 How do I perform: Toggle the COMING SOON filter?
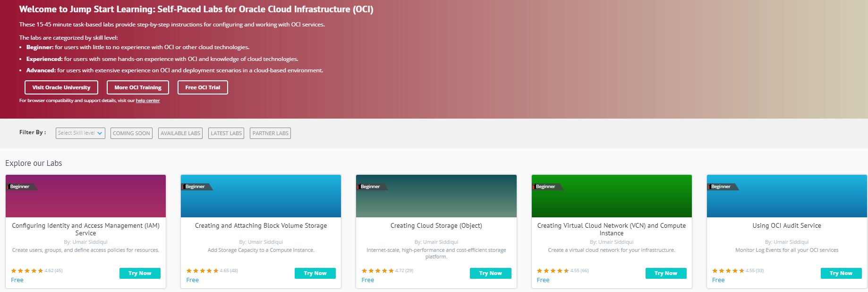(131, 133)
